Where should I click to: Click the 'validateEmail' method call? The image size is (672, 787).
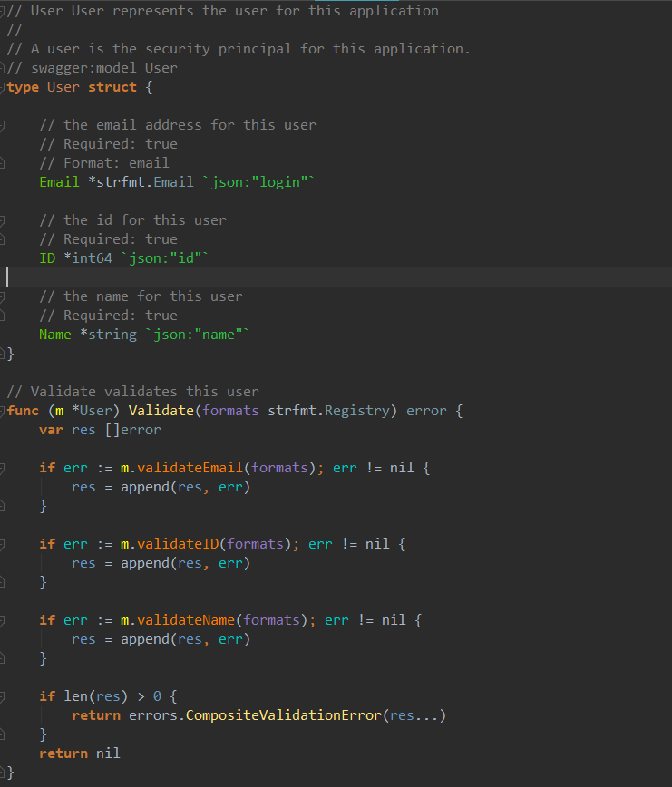[x=190, y=468]
